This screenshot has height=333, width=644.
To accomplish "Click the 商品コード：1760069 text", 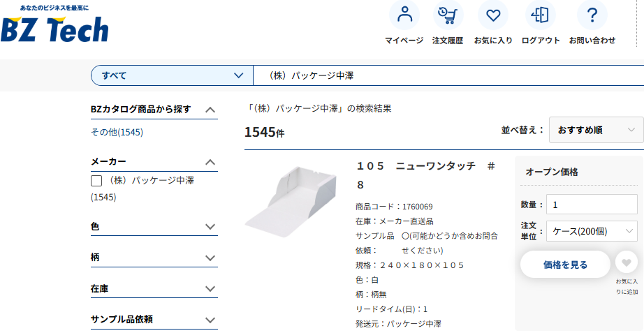I will pyautogui.click(x=394, y=207).
